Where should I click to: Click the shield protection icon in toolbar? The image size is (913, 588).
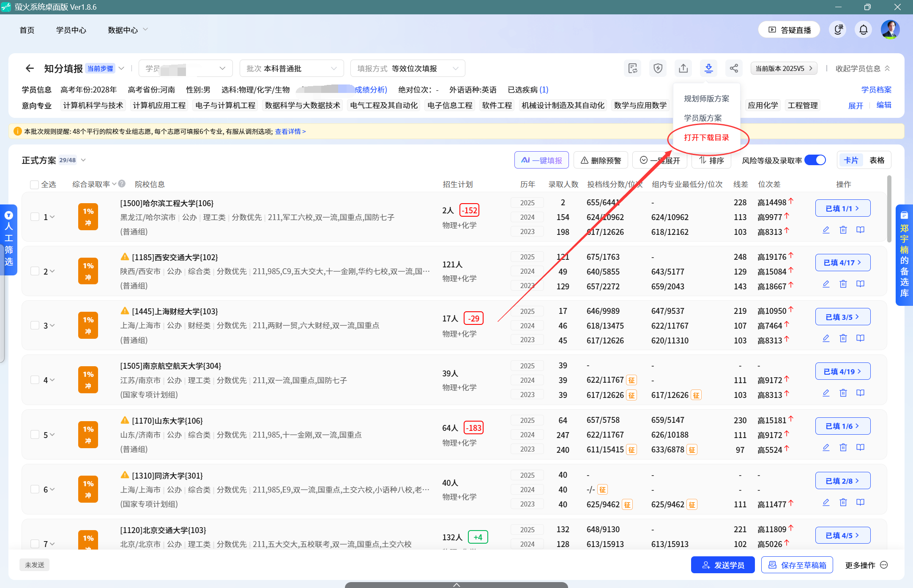[658, 68]
